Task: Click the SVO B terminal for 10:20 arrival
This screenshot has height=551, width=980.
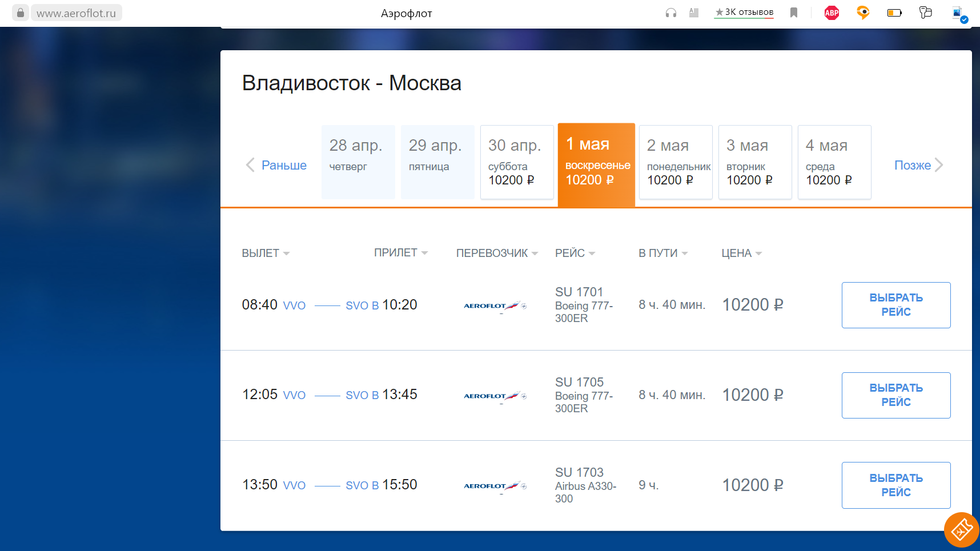Action: (362, 305)
